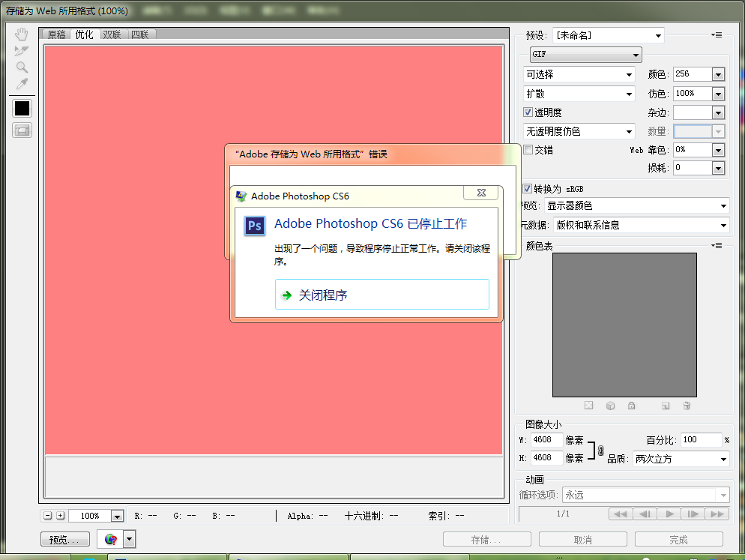Select the Slice Select tool

(x=22, y=50)
